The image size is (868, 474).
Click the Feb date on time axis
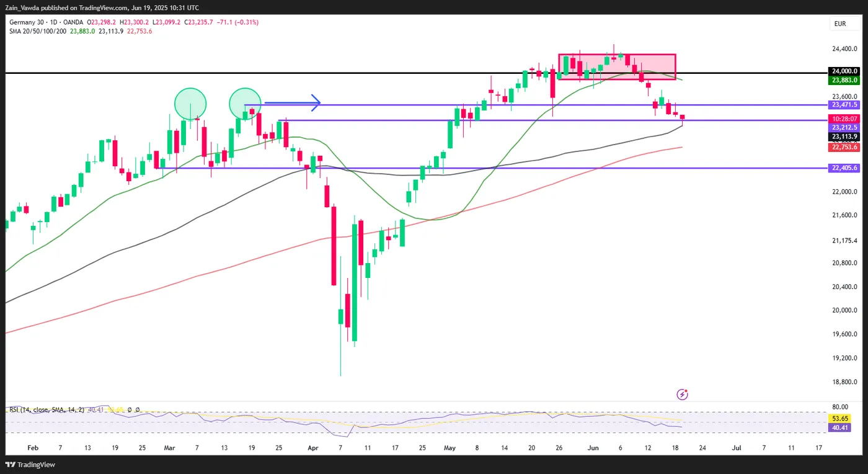pos(33,447)
